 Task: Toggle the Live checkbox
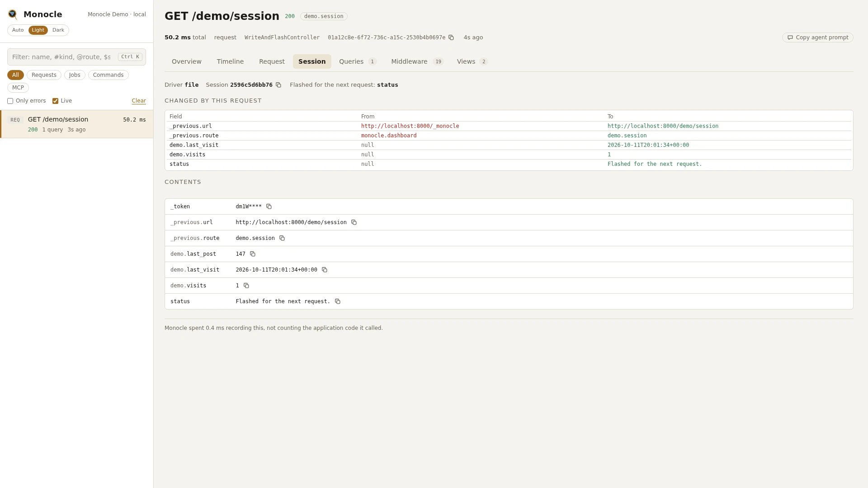tap(55, 101)
